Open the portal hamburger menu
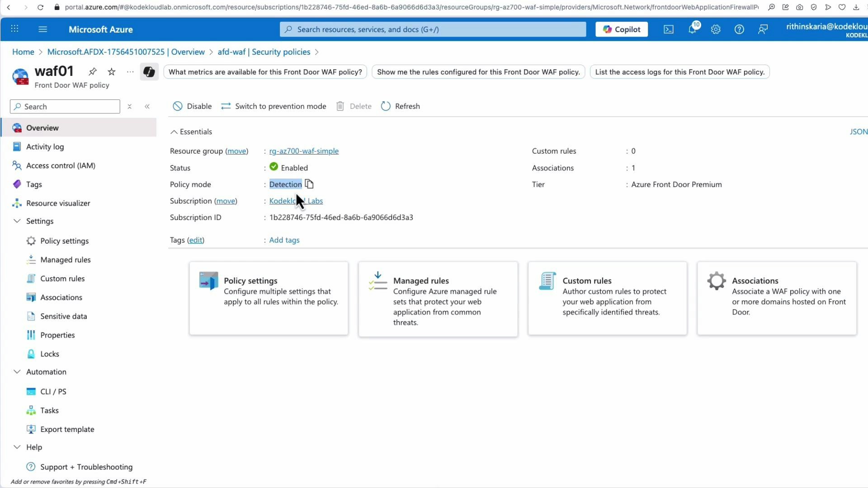The height and width of the screenshot is (488, 868). click(43, 29)
